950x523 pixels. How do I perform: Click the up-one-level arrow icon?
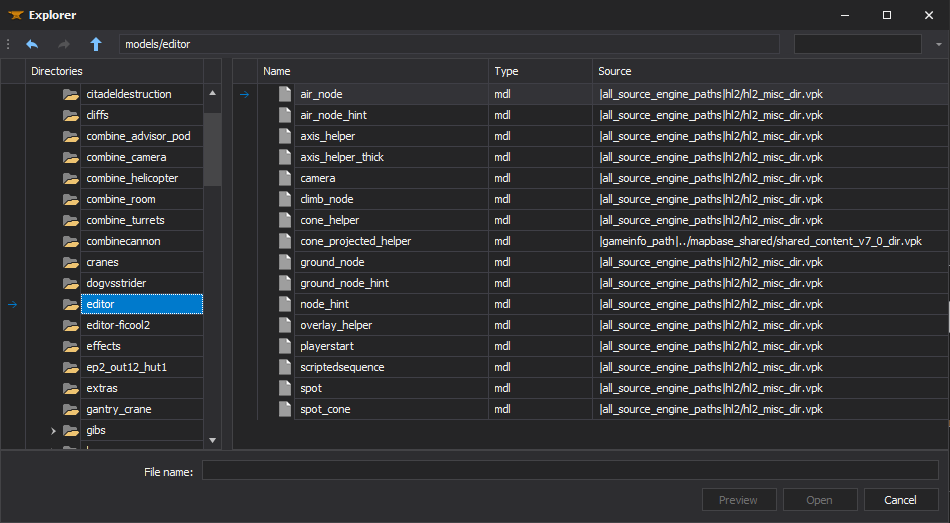(96, 44)
